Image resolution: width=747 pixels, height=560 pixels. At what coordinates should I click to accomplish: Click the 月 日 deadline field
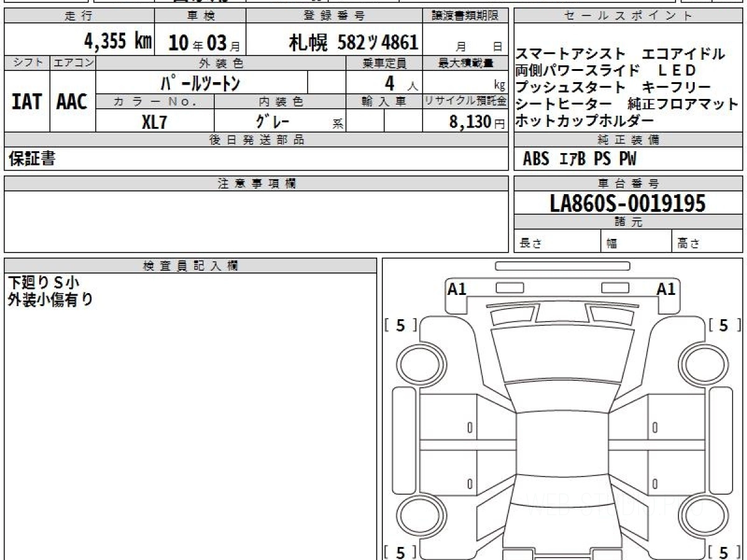(465, 40)
